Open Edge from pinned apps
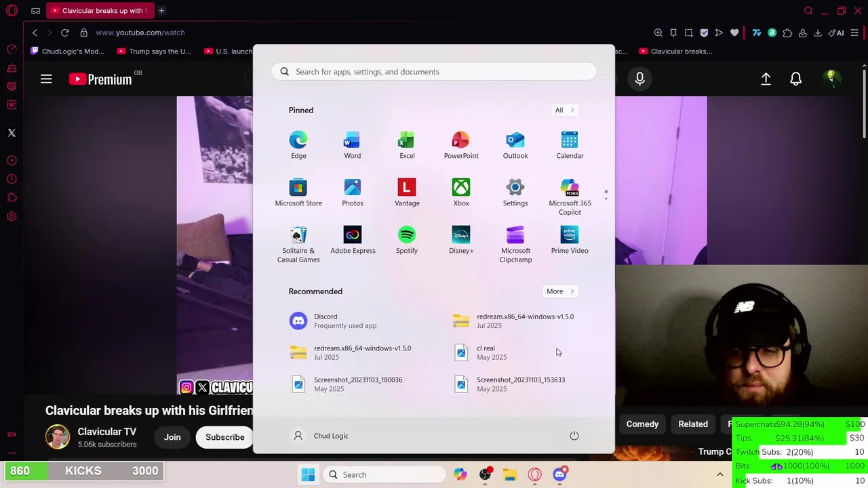 click(298, 145)
